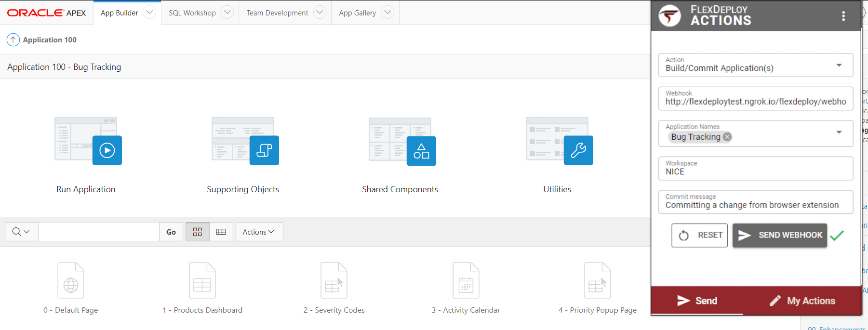Screen dimensions: 868x330
Task: Switch to the My Actions tab
Action: [802, 301]
